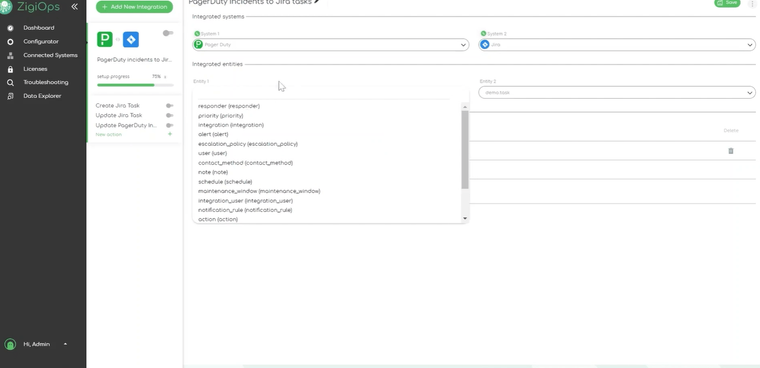Screen dimensions: 760x368
Task: Click the PagerDuty logo in integration card
Action: [105, 39]
